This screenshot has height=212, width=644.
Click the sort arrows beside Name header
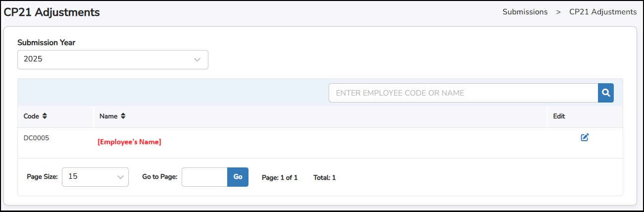click(123, 116)
